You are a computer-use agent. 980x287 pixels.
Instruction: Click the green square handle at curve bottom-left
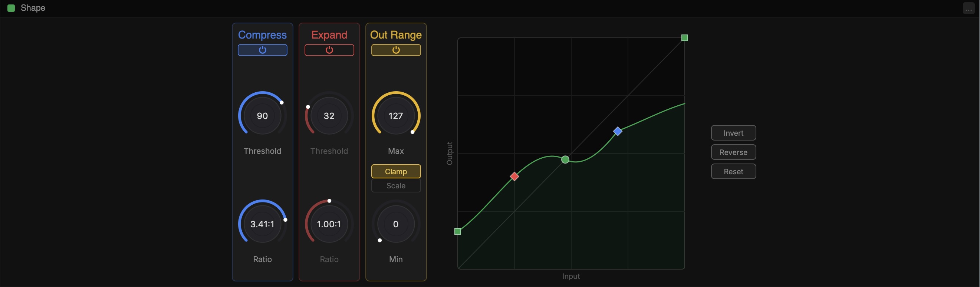pyautogui.click(x=458, y=231)
